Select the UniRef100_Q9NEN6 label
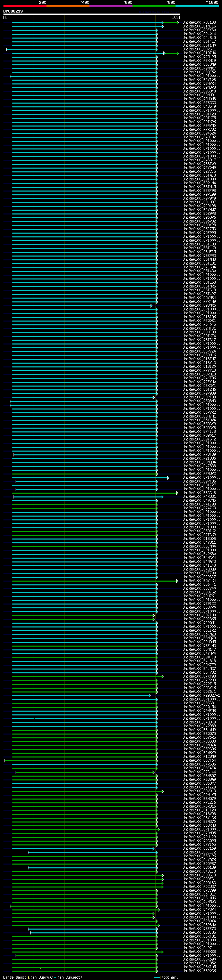The height and width of the screenshot is (980, 222). click(x=199, y=711)
